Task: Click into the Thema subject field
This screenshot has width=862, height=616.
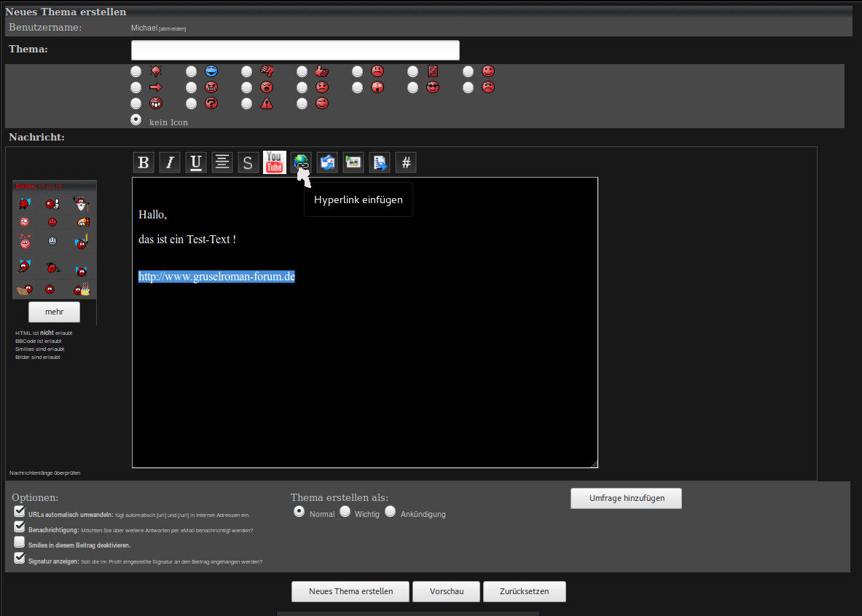Action: (x=295, y=50)
